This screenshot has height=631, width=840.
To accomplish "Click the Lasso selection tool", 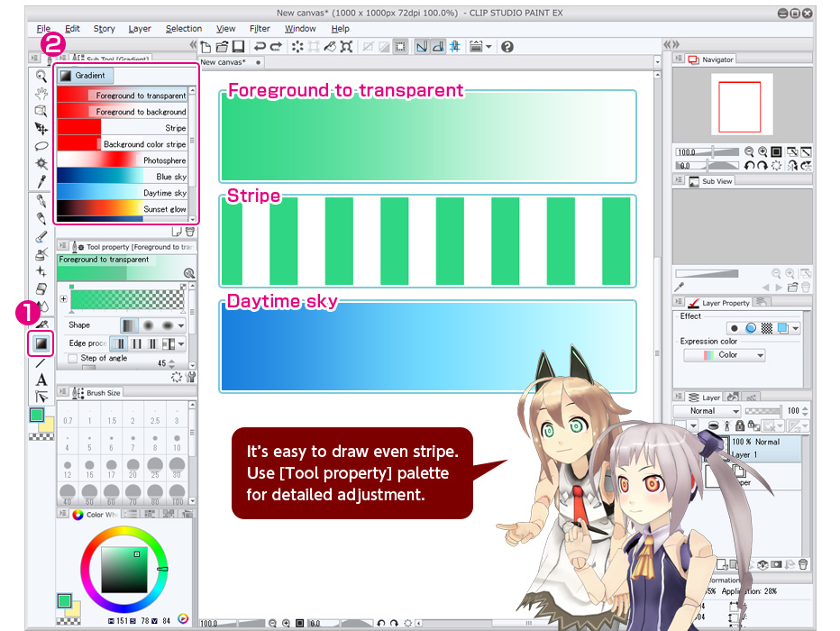I will point(41,146).
